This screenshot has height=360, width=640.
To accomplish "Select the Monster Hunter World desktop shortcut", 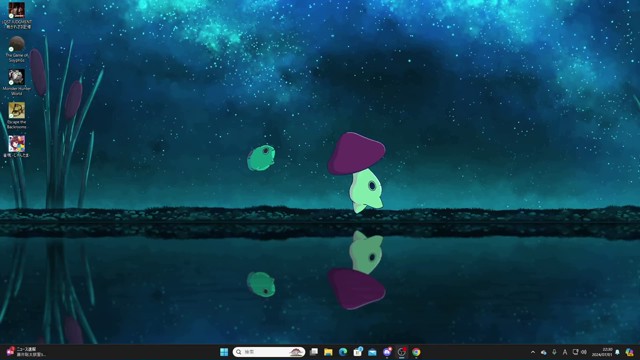I will coord(17,82).
